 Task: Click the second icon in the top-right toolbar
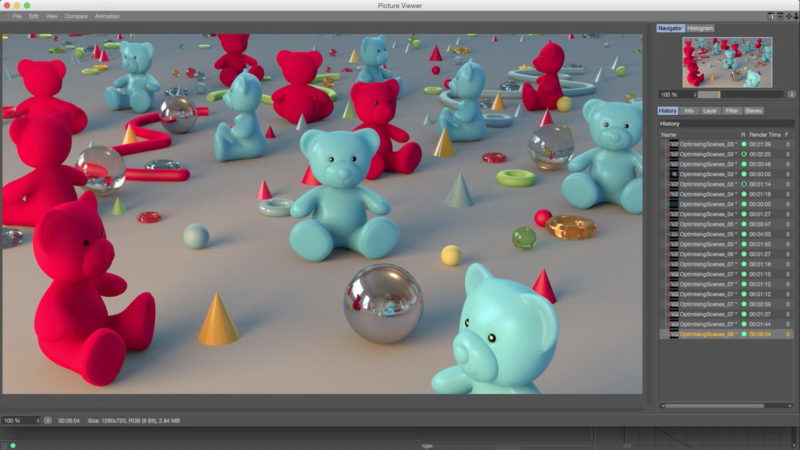[779, 16]
